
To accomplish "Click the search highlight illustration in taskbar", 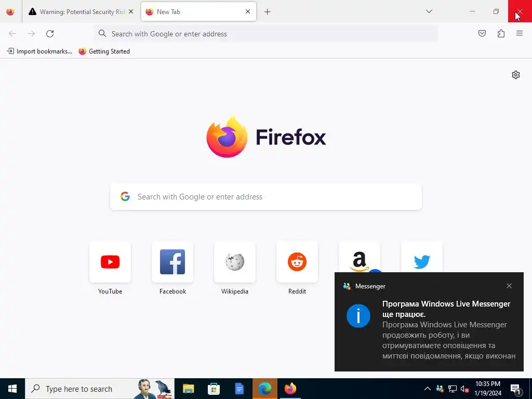I will point(155,389).
